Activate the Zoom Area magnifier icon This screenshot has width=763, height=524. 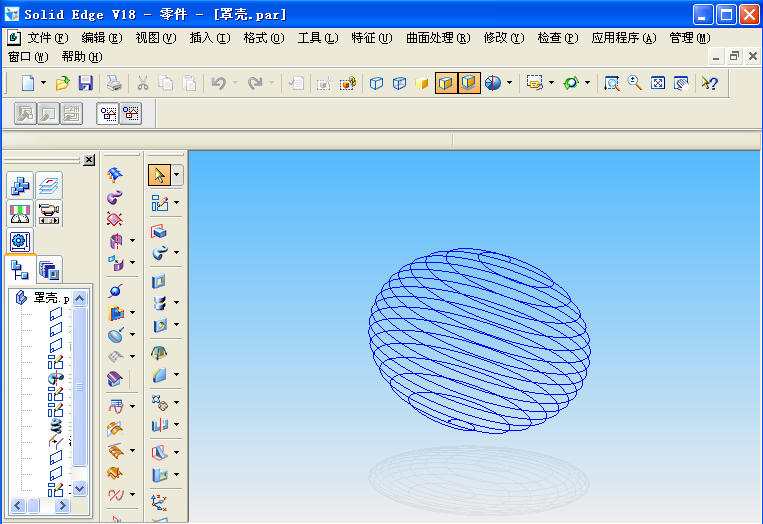[x=611, y=83]
